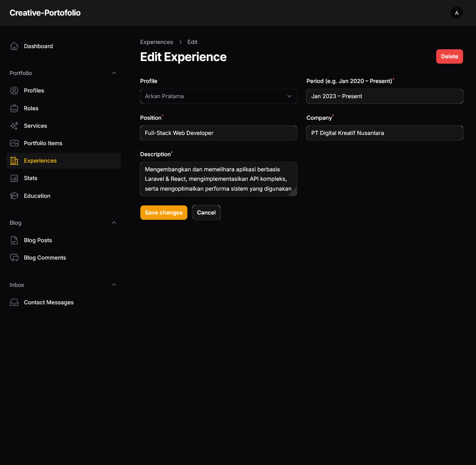Viewport: 476px width, 465px height.
Task: Collapse the Portfolio section
Action: tap(114, 73)
